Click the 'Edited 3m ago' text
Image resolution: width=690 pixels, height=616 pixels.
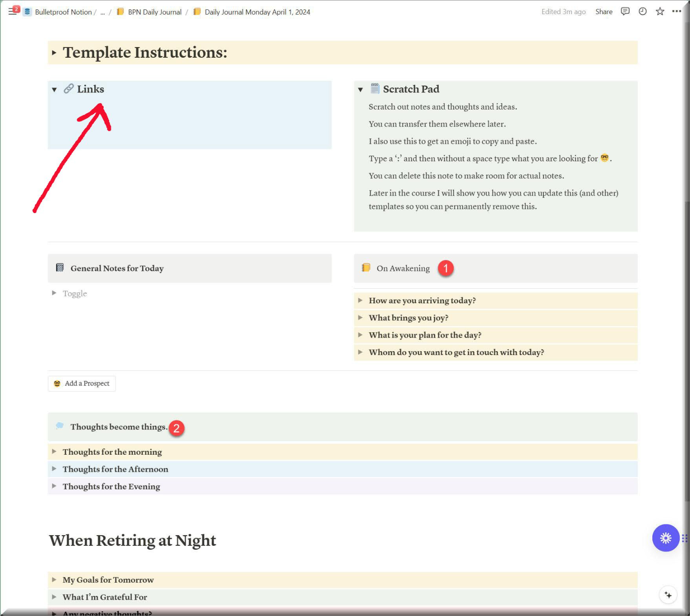(x=563, y=12)
